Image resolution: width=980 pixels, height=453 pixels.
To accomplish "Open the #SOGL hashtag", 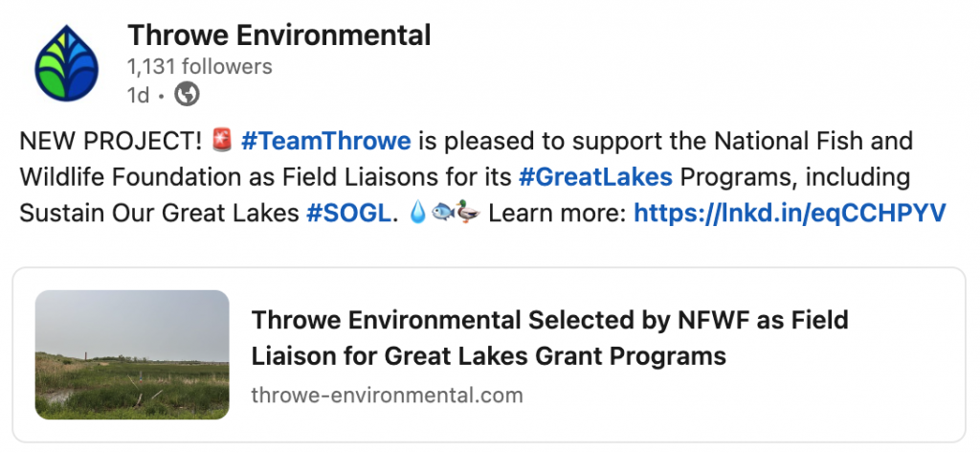I will click(348, 214).
